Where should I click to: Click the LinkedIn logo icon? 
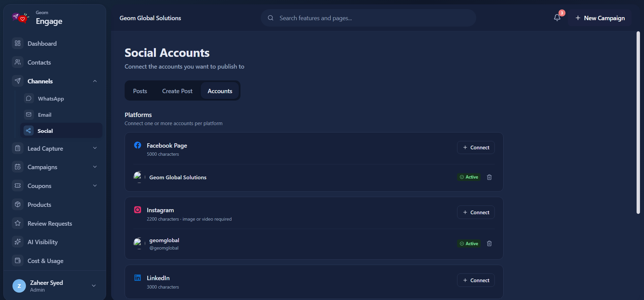click(x=137, y=277)
